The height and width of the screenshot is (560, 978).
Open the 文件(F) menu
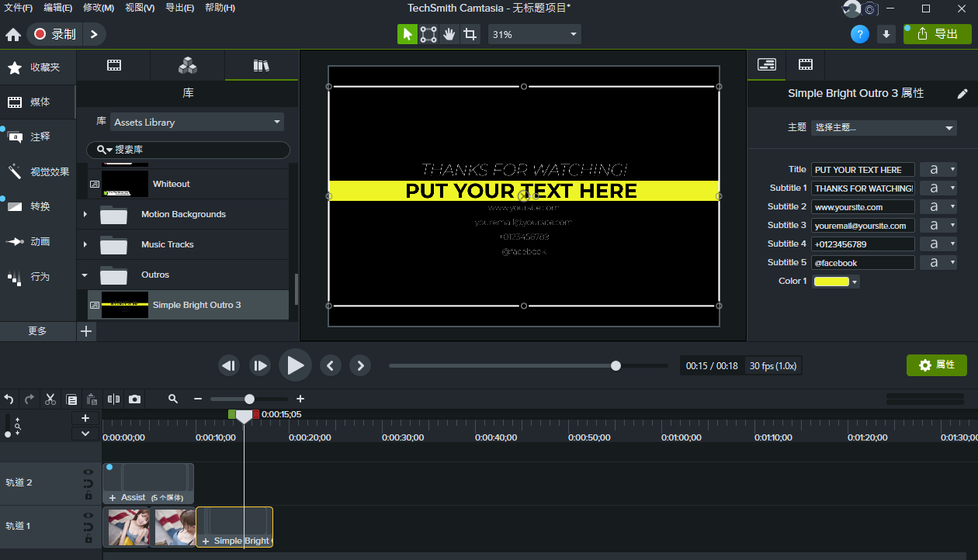click(19, 8)
